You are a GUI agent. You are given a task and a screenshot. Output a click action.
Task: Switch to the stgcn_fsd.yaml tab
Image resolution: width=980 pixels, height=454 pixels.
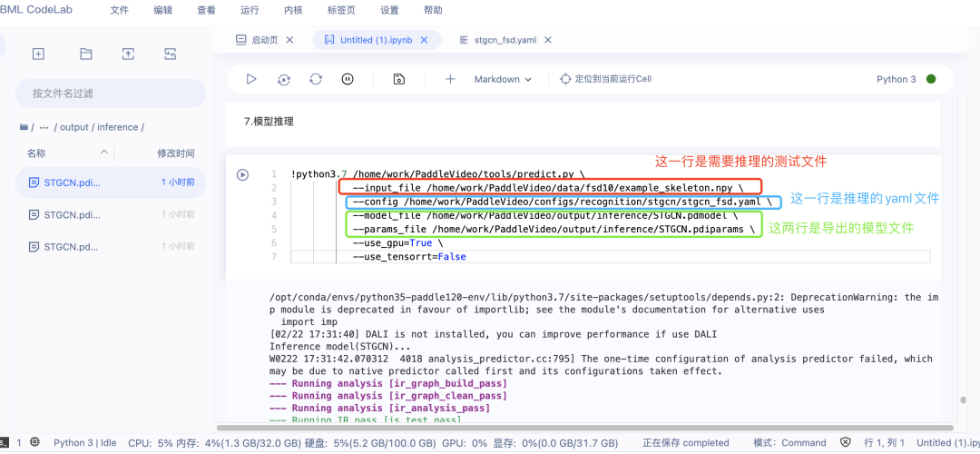tap(505, 39)
